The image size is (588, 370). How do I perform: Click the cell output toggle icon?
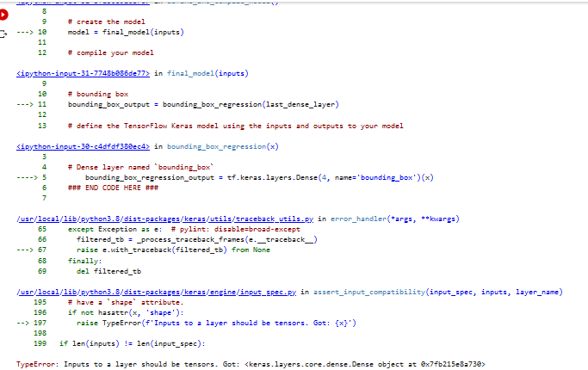click(x=3, y=34)
